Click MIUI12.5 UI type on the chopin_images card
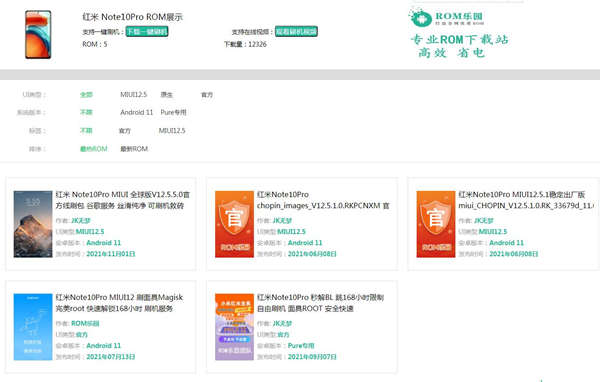The image size is (600, 382). click(291, 232)
